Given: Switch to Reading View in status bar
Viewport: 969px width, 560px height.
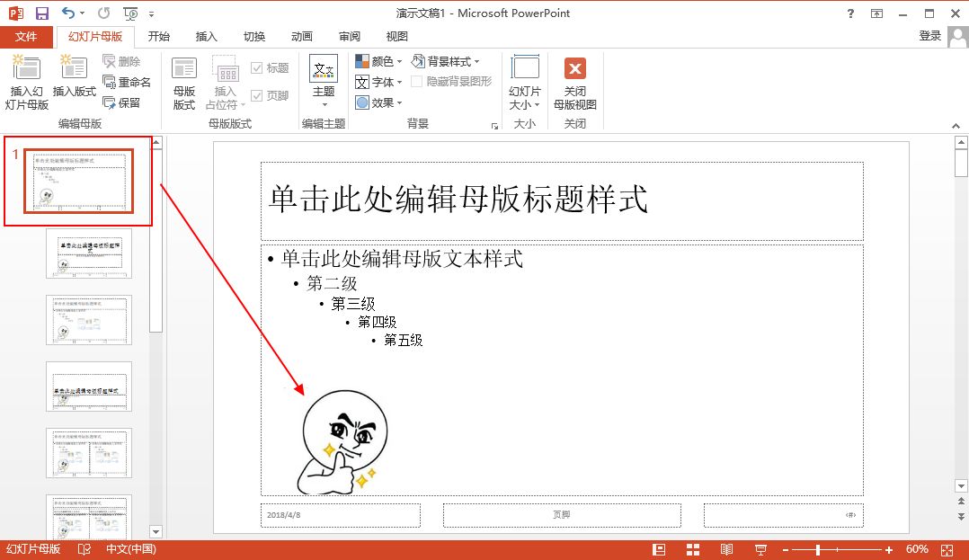Looking at the screenshot, I should tap(726, 549).
